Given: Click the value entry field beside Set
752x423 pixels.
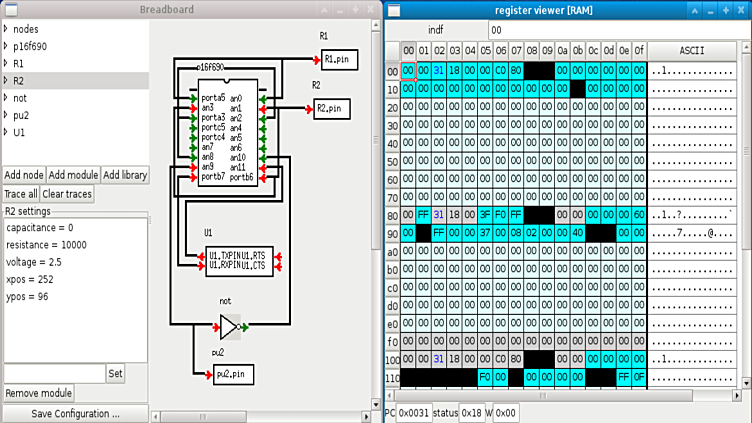Looking at the screenshot, I should tap(53, 373).
